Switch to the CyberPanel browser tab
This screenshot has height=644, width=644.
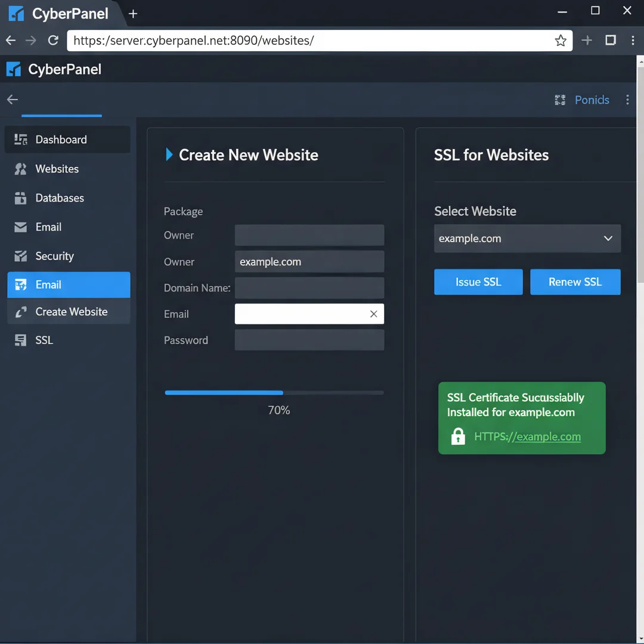coord(61,14)
